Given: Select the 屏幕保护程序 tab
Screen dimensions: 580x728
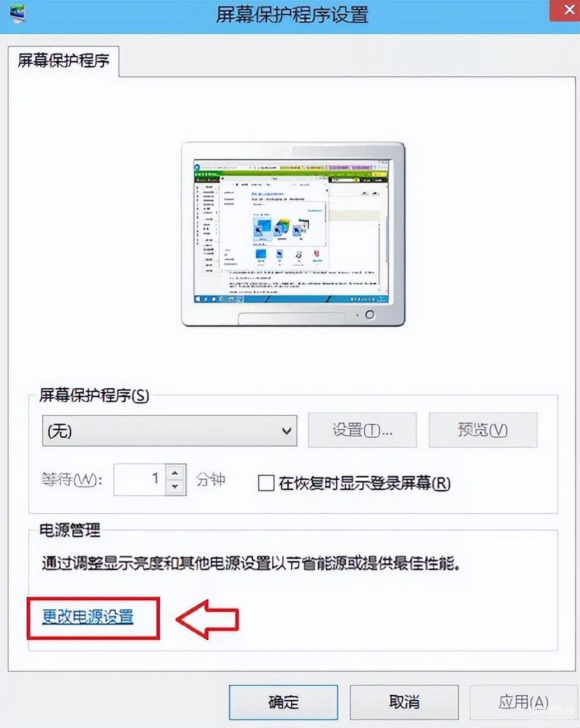Looking at the screenshot, I should click(64, 61).
